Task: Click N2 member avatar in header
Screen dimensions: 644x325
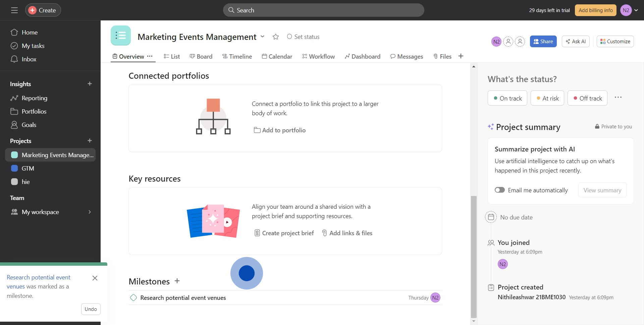Action: click(496, 42)
